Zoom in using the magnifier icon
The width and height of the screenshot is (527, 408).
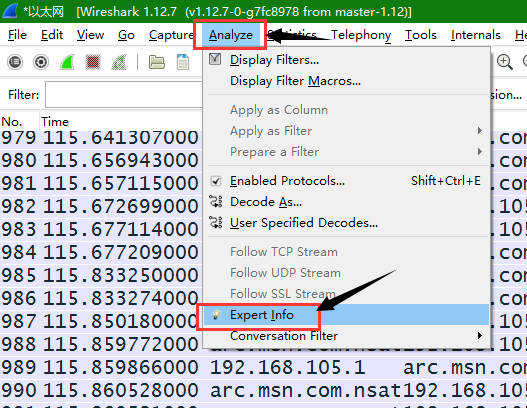pyautogui.click(x=505, y=62)
